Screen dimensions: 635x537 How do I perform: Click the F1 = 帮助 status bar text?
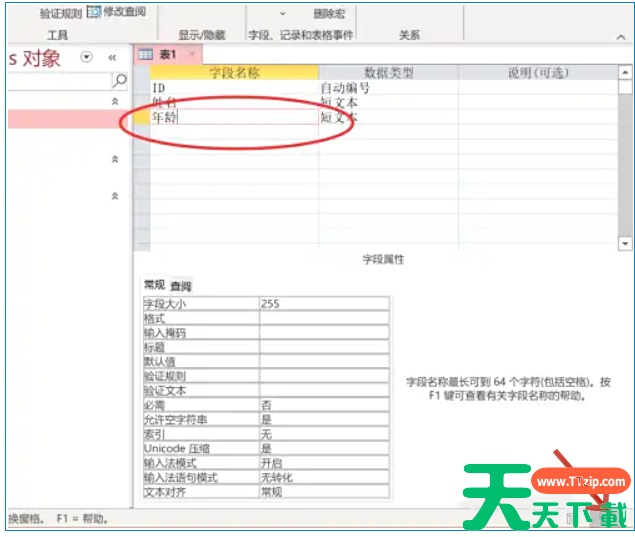[x=82, y=518]
